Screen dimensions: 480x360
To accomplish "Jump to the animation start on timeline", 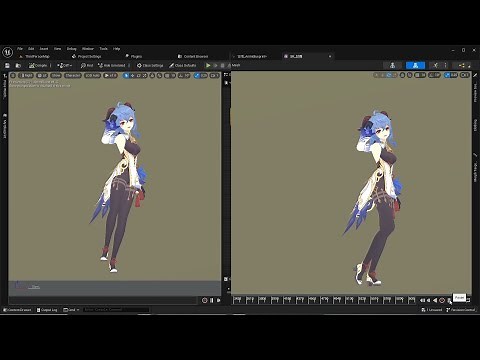I will pos(422,300).
